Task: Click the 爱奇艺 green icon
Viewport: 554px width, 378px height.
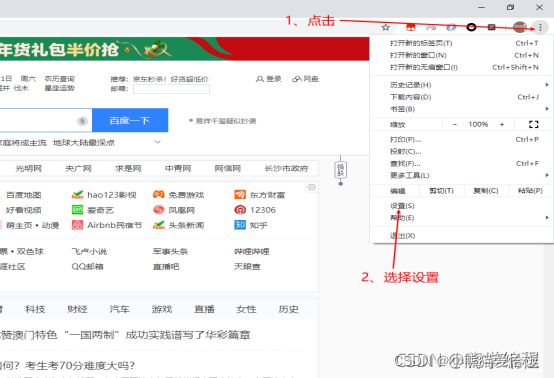Action: (x=77, y=210)
